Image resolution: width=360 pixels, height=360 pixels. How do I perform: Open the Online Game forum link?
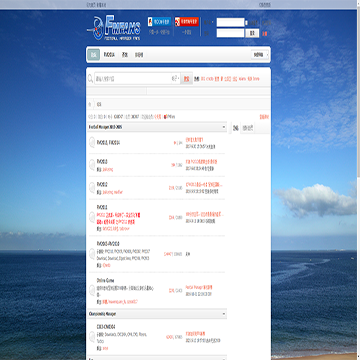click(x=105, y=281)
